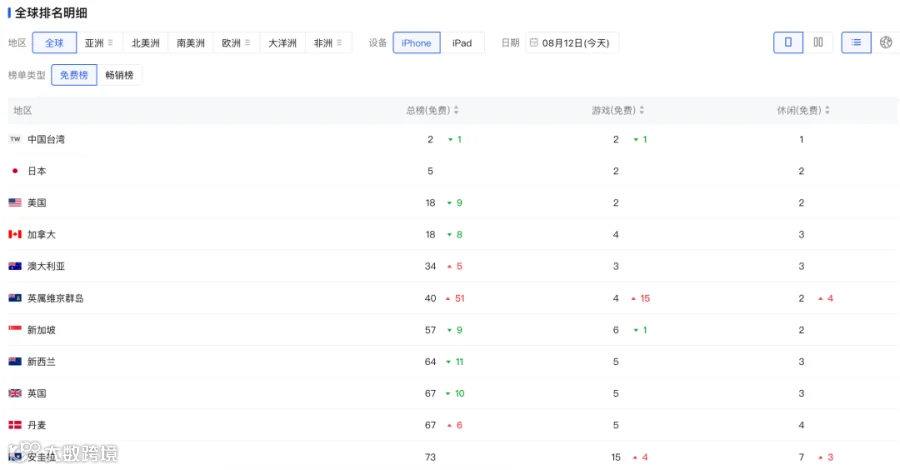Open the 非洲 region dropdown
This screenshot has width=900, height=470.
[328, 43]
